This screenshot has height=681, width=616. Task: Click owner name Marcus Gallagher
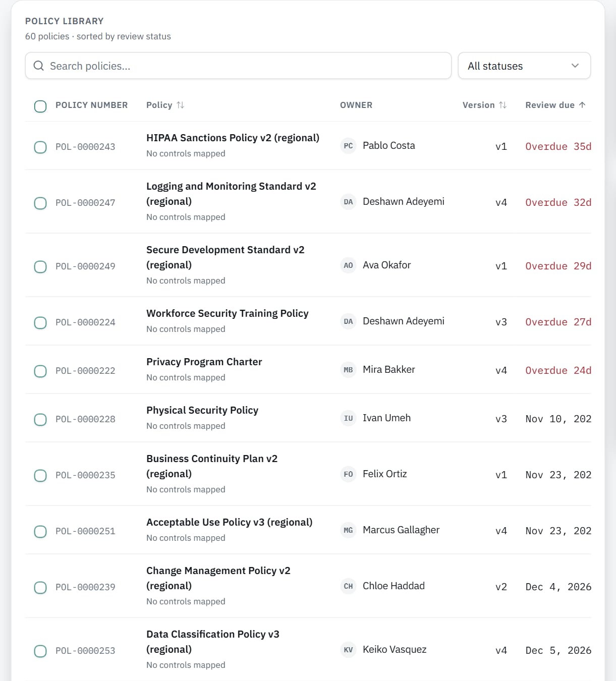point(401,530)
